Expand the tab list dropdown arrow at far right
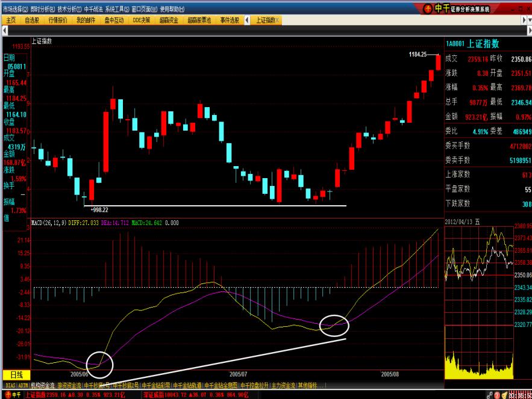 pyautogui.click(x=528, y=20)
